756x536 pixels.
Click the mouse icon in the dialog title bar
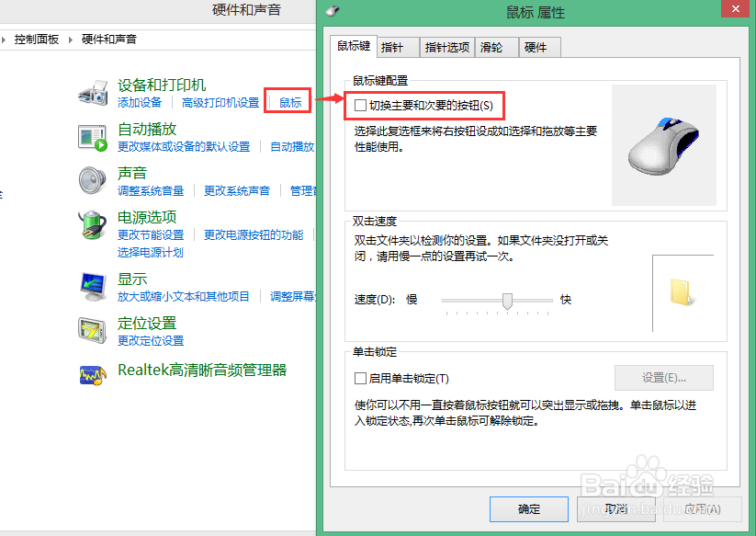click(x=331, y=10)
